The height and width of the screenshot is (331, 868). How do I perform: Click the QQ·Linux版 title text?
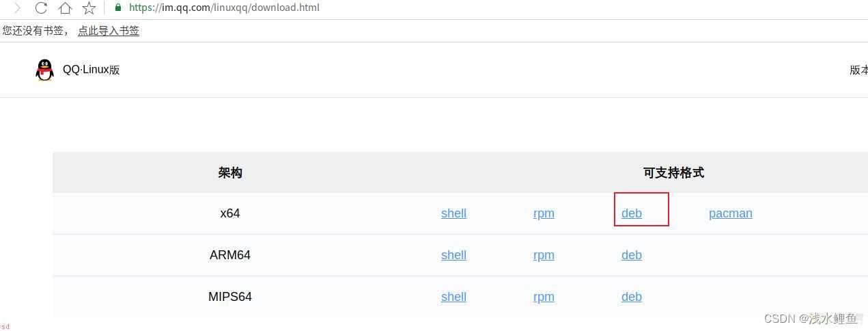[x=92, y=70]
